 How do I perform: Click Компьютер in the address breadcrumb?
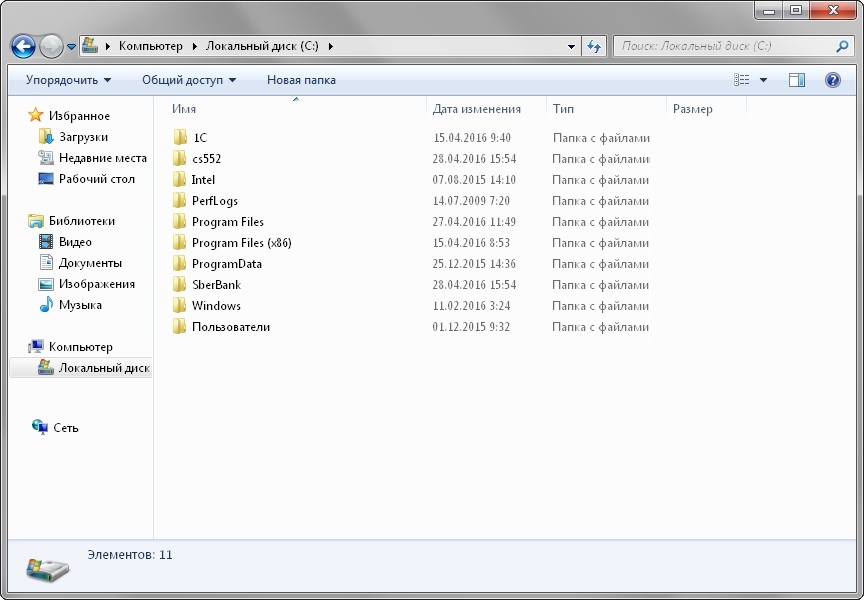[150, 46]
